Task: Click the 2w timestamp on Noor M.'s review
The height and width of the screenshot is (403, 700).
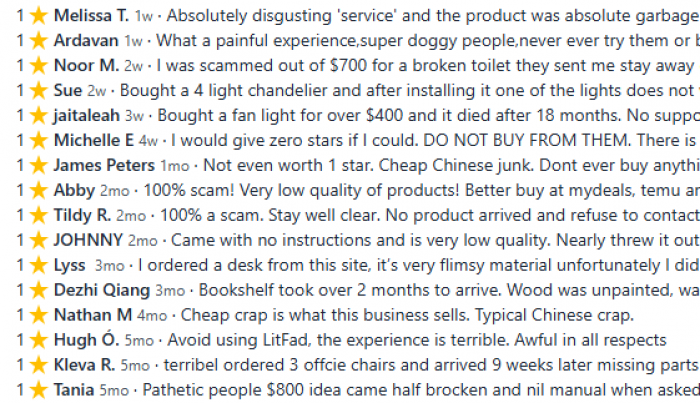Action: coord(133,66)
